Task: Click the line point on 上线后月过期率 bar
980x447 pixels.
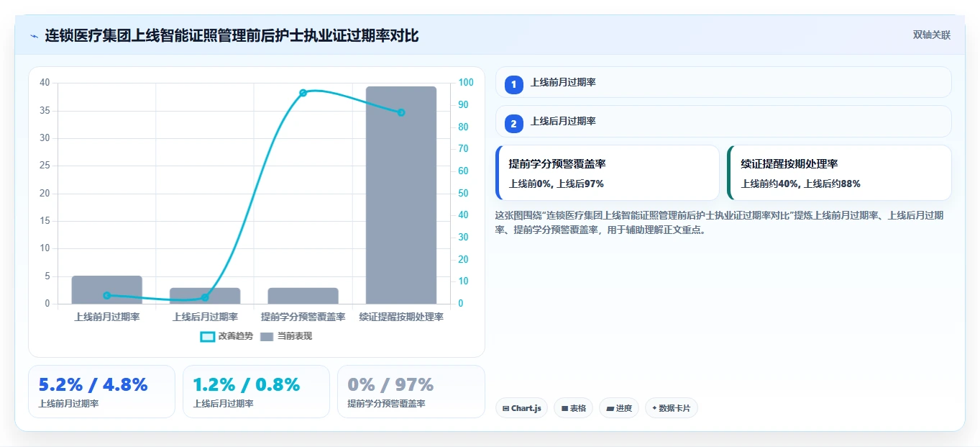Action: pos(205,297)
